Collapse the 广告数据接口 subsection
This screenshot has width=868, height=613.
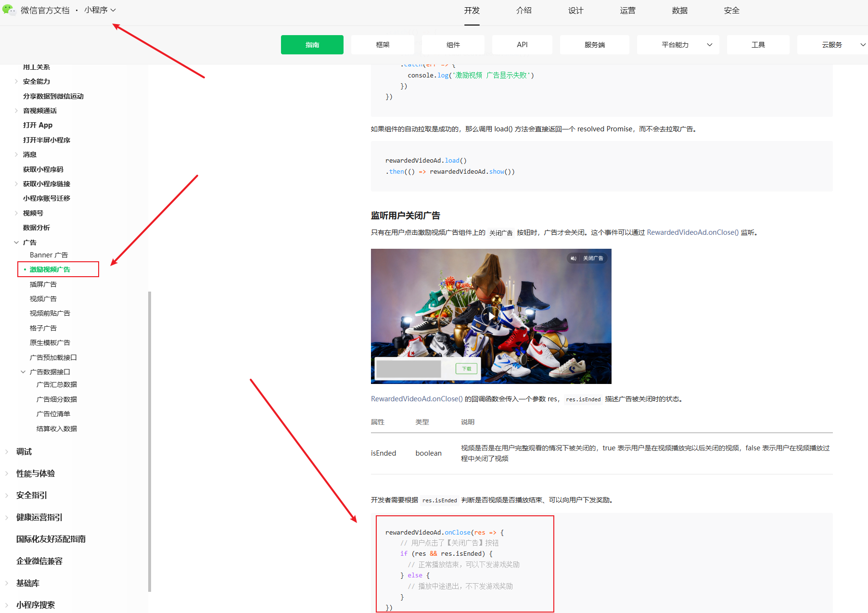point(23,372)
